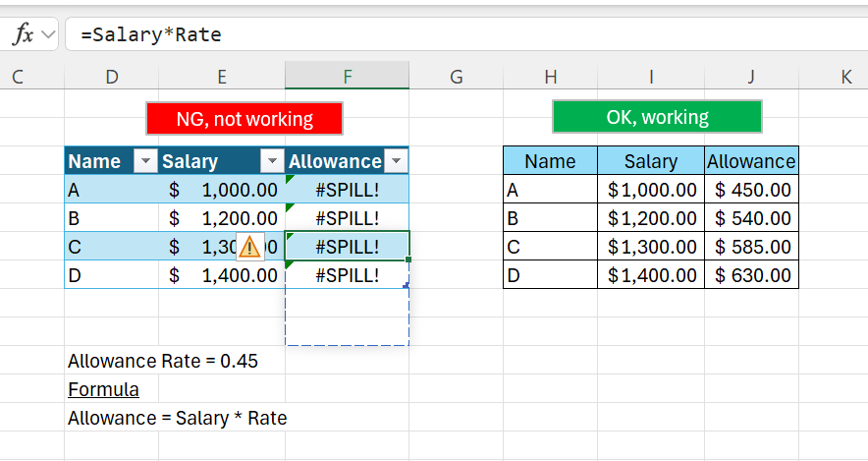Select the $1,300.00 cell in right table
The width and height of the screenshot is (868, 461).
(x=651, y=247)
